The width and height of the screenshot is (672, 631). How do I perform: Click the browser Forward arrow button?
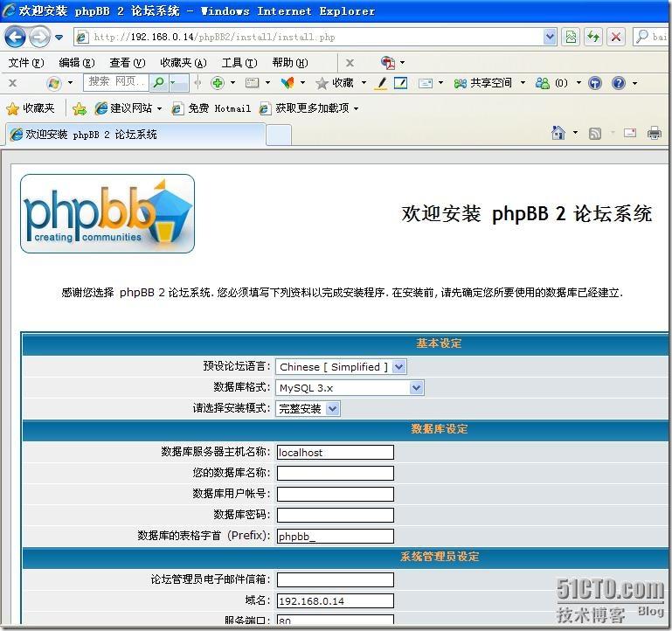coord(40,38)
